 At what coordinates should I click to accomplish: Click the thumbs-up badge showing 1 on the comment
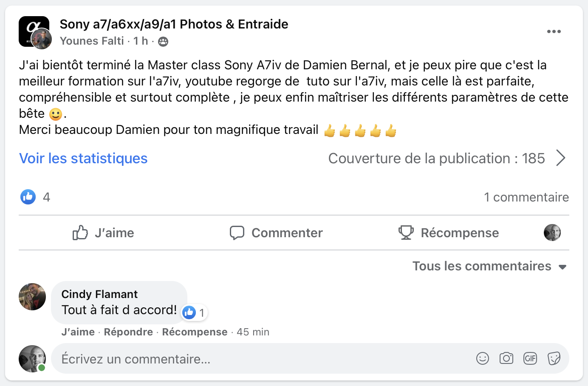[x=193, y=312]
